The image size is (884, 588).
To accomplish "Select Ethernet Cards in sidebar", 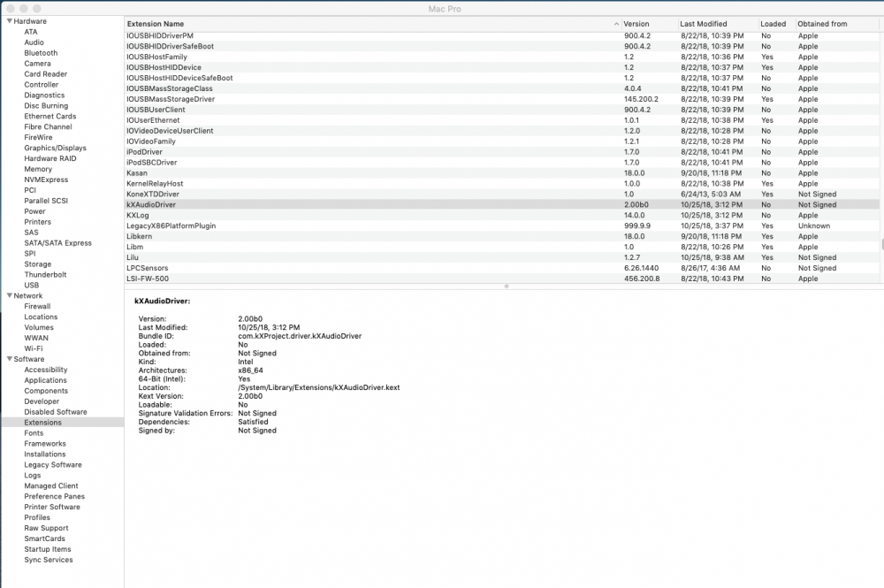I will tap(50, 116).
